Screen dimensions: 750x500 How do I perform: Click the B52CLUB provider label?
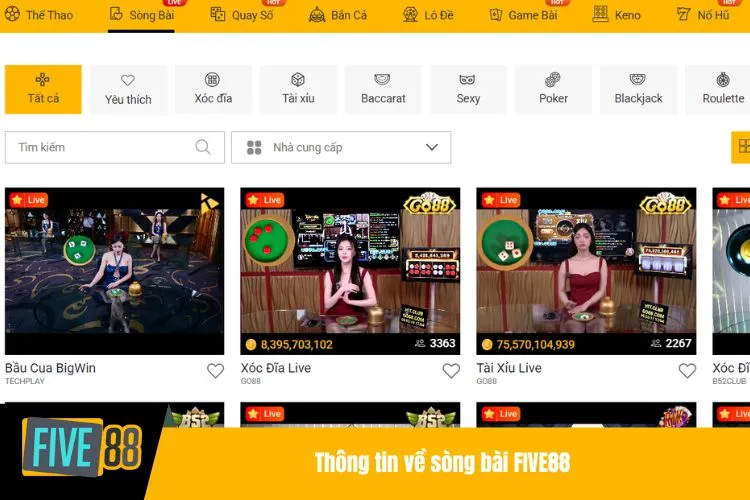tap(729, 381)
